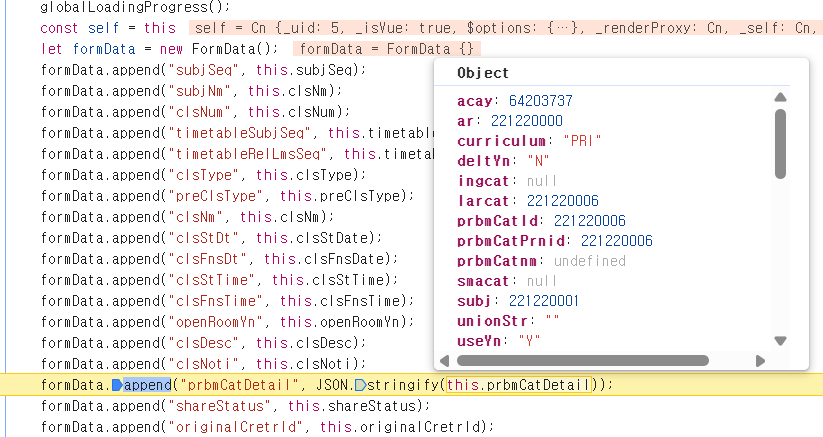
Task: Click the Object header in the popup
Action: coord(483,73)
